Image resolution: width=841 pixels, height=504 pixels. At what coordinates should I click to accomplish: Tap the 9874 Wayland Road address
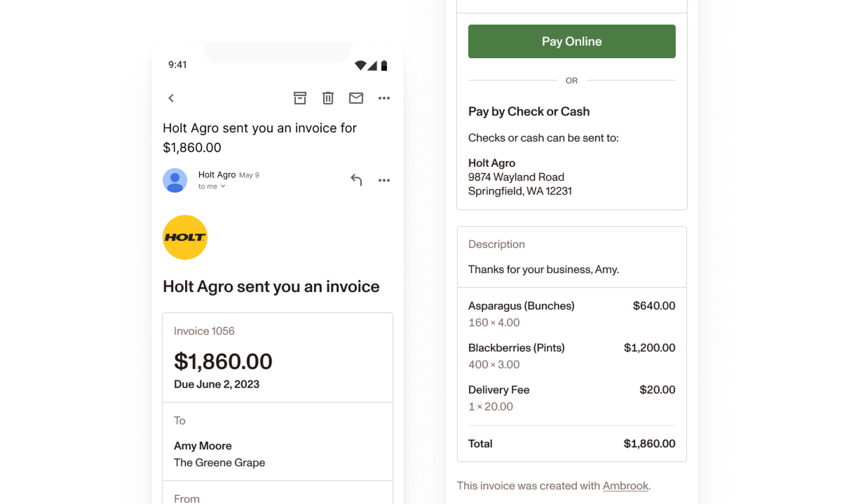tap(516, 177)
